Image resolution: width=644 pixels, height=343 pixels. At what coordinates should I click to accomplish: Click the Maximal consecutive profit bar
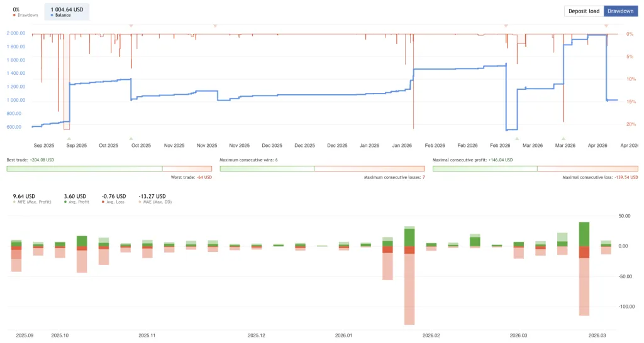coord(485,168)
